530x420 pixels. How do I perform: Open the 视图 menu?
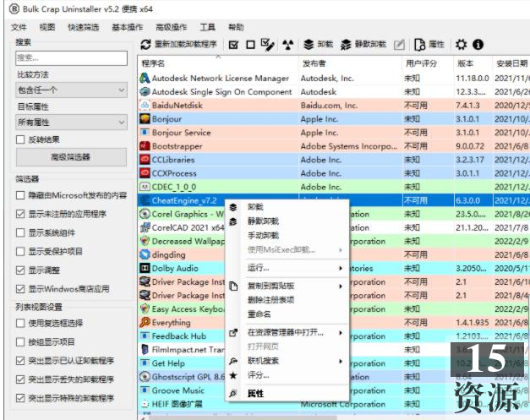(x=47, y=27)
